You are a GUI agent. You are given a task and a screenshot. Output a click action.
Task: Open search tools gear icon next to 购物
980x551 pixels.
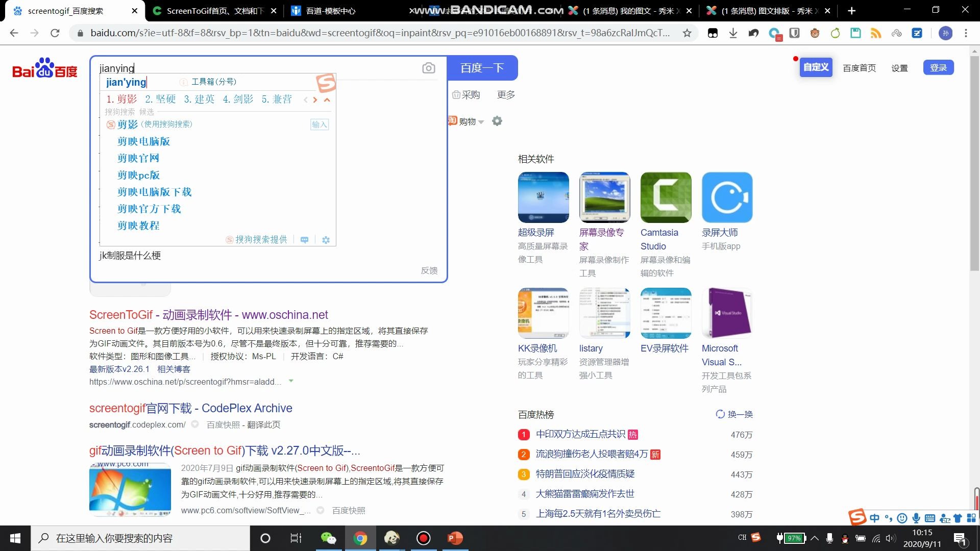point(497,121)
